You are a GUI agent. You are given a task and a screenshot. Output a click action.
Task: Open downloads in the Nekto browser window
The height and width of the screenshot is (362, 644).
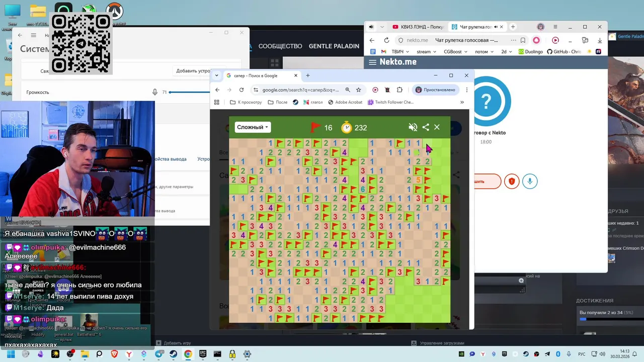pos(600,40)
